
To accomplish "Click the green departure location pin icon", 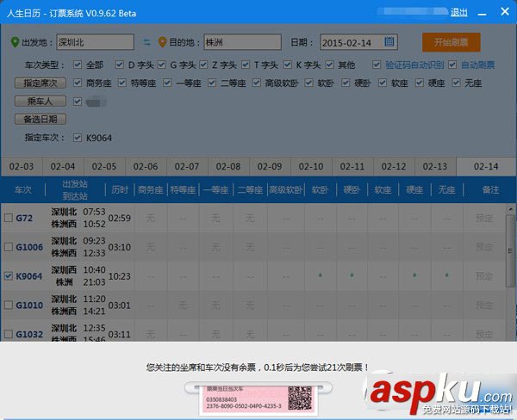I will [15, 42].
